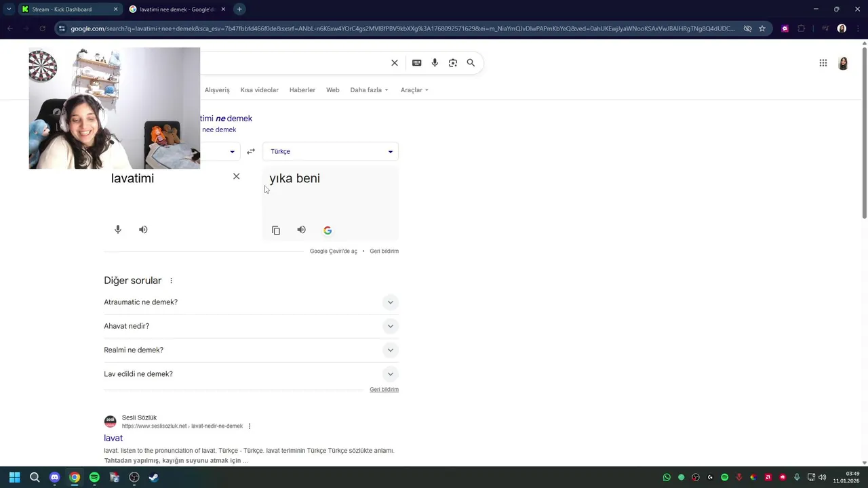Viewport: 868px width, 488px height.
Task: Open the Chrome three-dot menu
Action: 858,28
